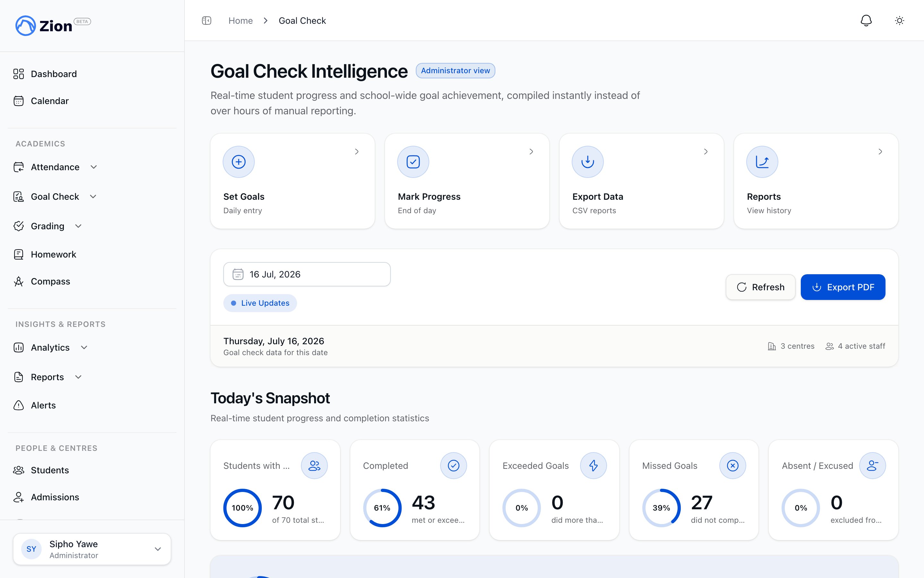Click the Goal Check breadcrumb text
This screenshot has width=924, height=578.
click(303, 21)
